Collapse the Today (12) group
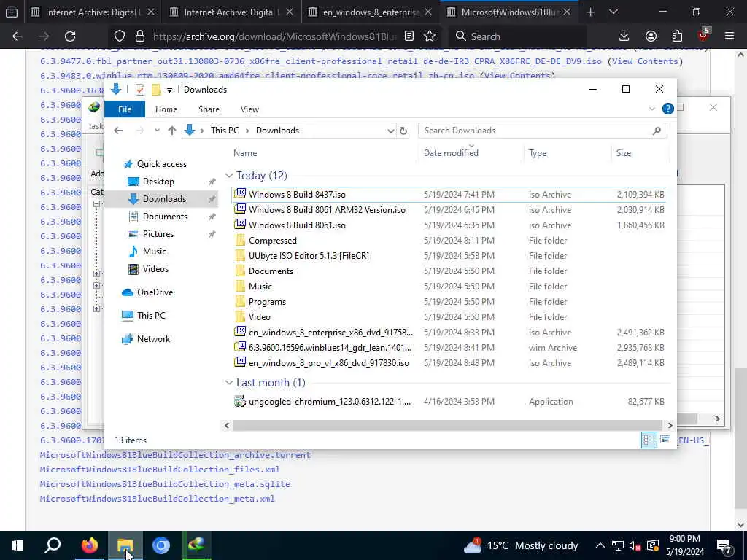This screenshot has width=747, height=560. tap(229, 176)
